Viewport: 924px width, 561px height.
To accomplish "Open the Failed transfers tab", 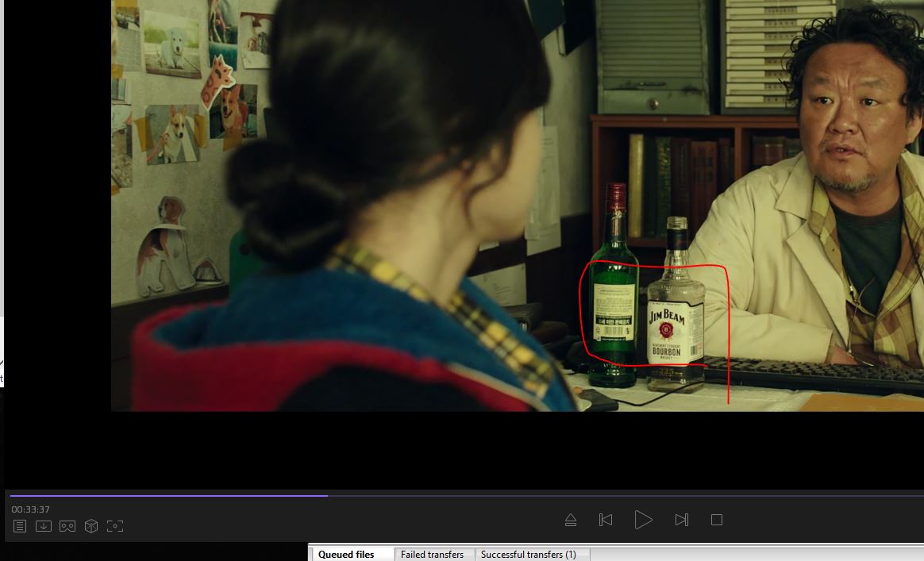I will point(432,555).
